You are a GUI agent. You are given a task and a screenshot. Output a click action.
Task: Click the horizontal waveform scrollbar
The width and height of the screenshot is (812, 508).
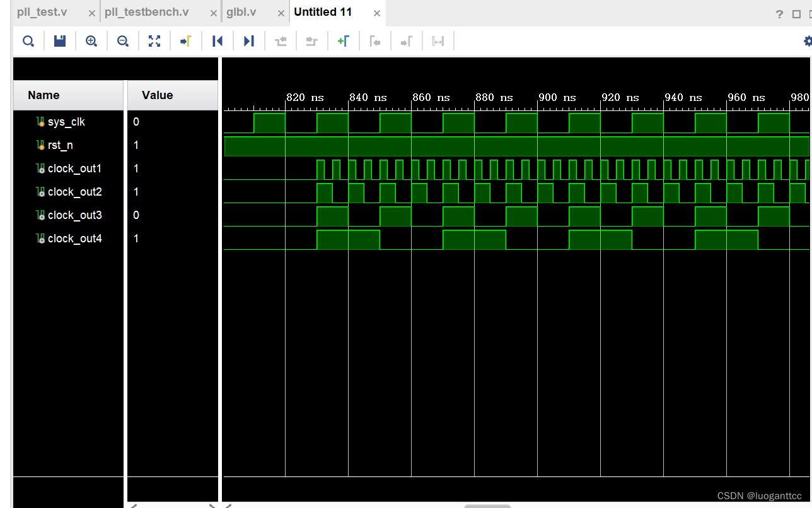(x=487, y=505)
